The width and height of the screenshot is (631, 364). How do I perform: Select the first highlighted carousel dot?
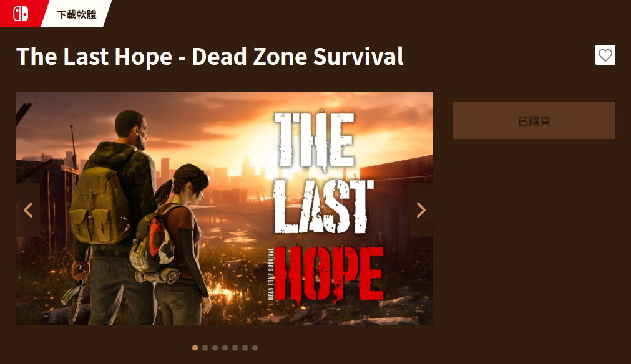(x=195, y=348)
